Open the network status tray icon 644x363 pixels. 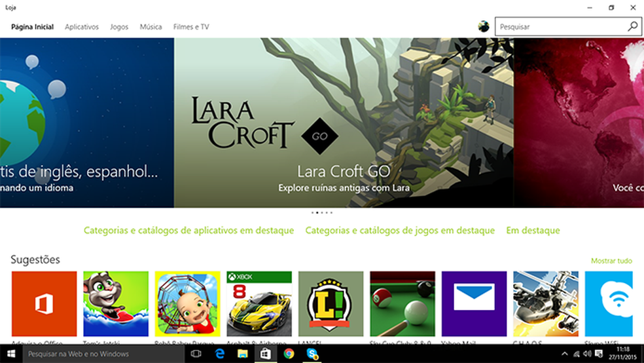pyautogui.click(x=576, y=354)
